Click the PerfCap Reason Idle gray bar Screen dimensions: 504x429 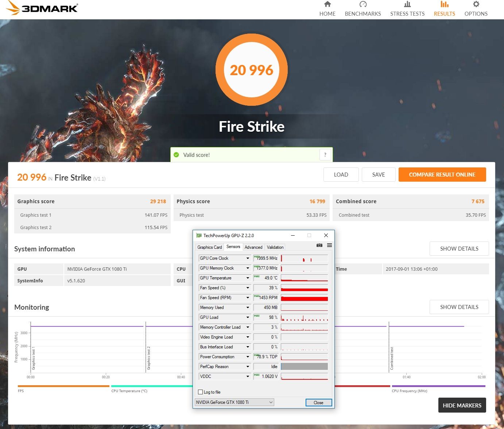(304, 367)
